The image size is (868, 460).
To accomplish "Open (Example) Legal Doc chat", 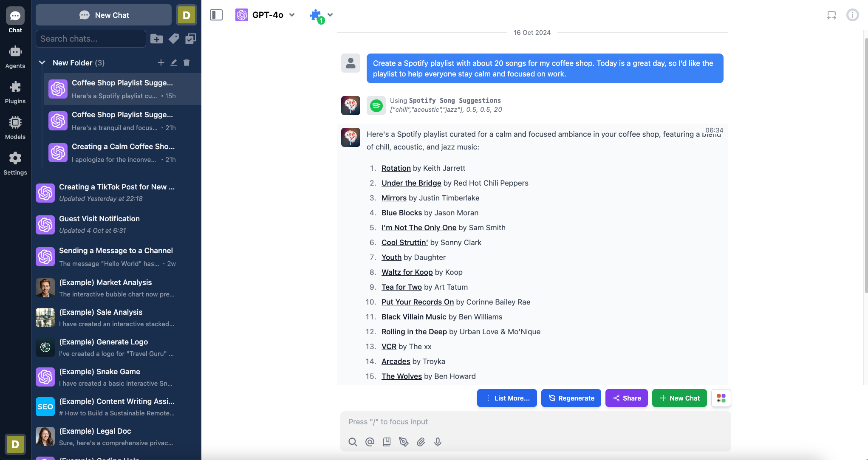I will [x=116, y=437].
